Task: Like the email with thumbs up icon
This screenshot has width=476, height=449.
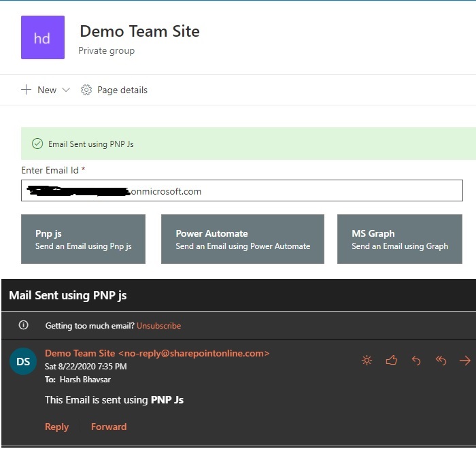Action: pyautogui.click(x=391, y=361)
